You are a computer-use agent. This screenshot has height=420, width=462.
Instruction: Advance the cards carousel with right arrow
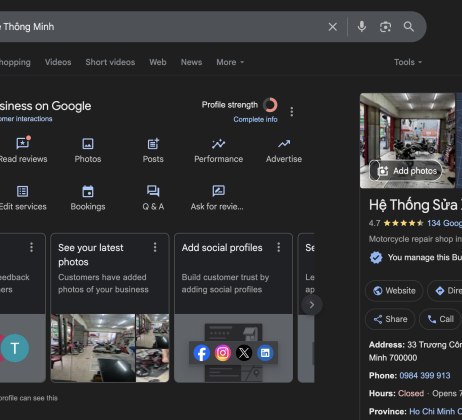(x=312, y=305)
